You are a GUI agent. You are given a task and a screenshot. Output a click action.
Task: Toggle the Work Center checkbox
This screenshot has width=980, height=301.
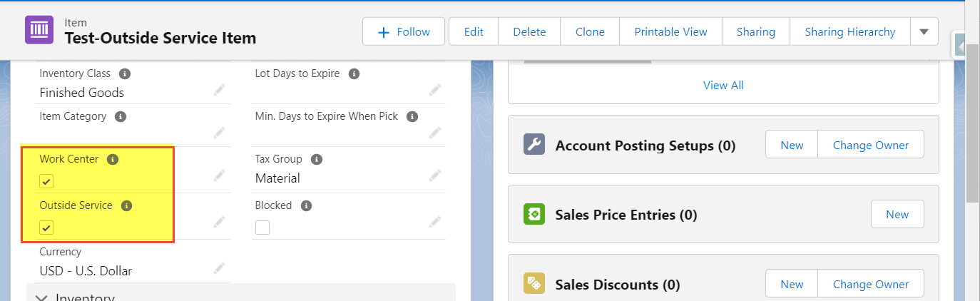[x=46, y=181]
